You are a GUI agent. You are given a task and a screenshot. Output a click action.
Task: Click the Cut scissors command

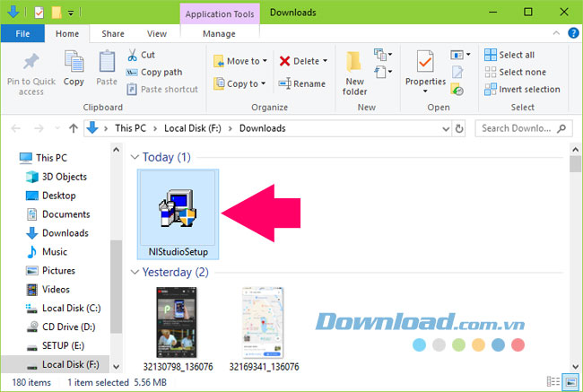point(142,55)
